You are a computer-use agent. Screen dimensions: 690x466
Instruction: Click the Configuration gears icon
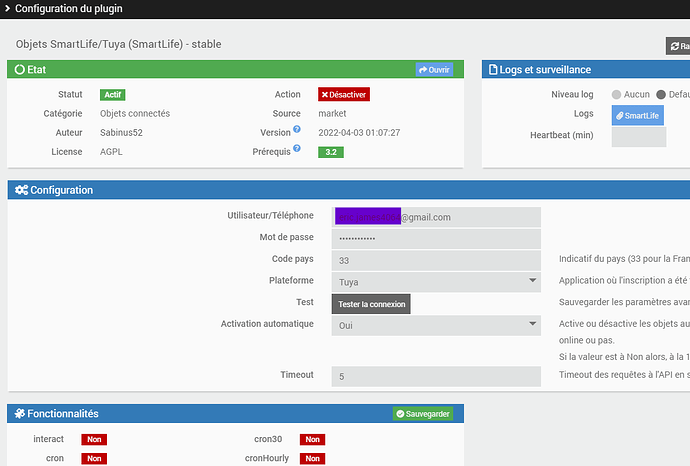pos(20,190)
